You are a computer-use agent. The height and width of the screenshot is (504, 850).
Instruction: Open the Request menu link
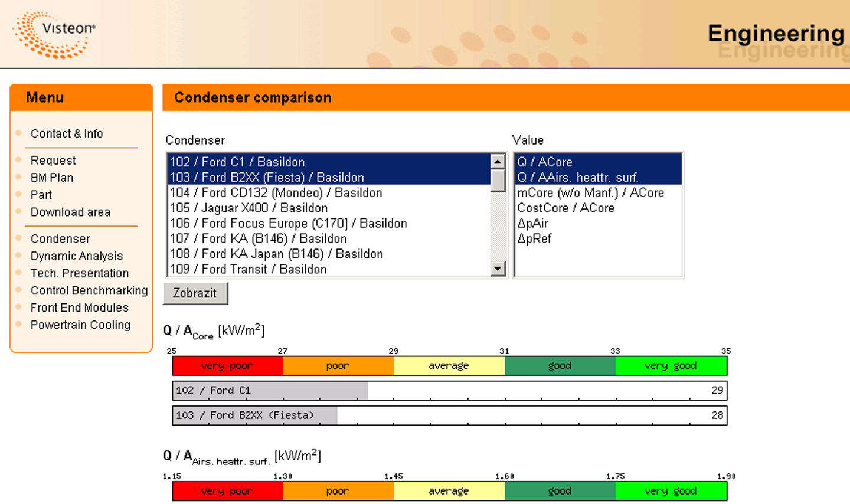pyautogui.click(x=53, y=161)
